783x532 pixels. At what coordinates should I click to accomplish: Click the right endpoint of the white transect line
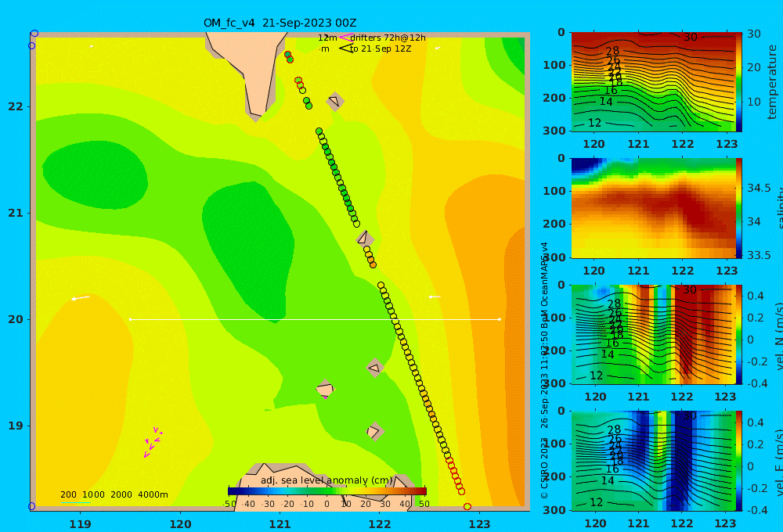(500, 319)
